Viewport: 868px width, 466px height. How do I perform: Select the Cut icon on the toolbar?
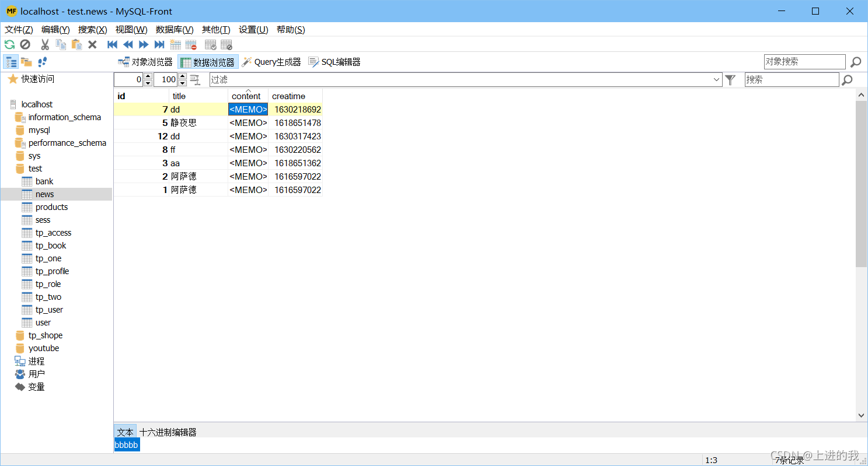click(45, 44)
